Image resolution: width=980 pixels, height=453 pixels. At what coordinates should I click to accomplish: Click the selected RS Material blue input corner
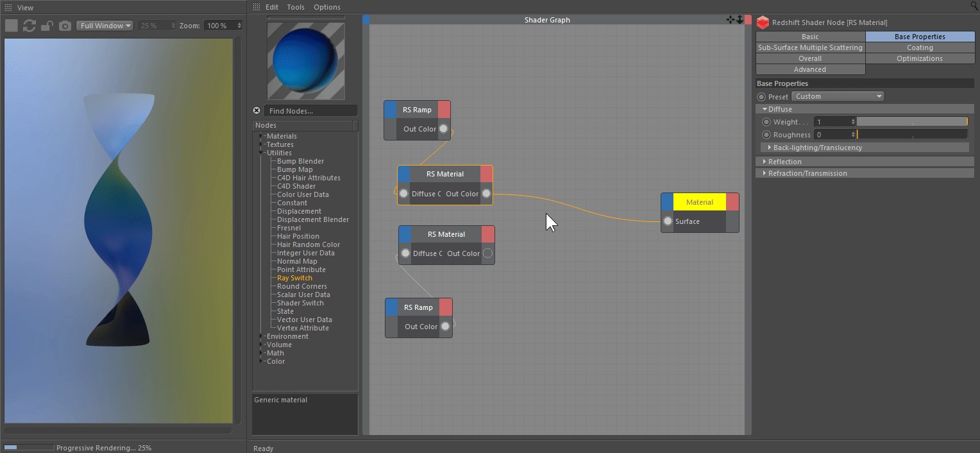point(404,174)
